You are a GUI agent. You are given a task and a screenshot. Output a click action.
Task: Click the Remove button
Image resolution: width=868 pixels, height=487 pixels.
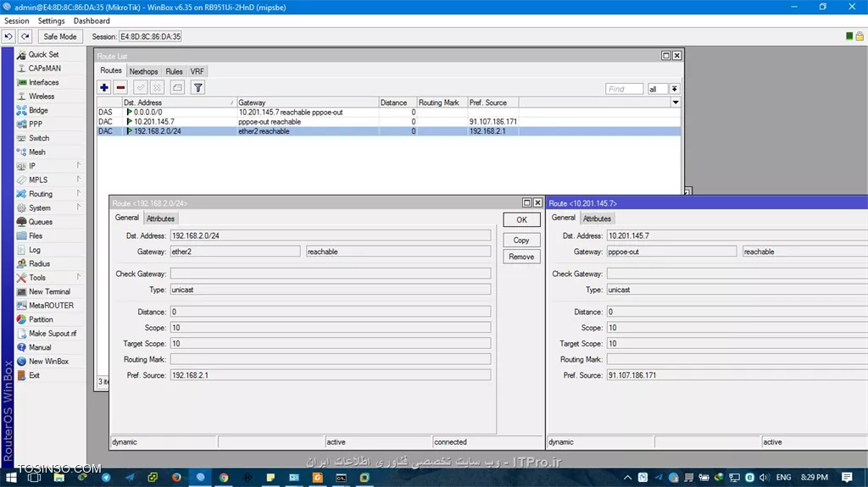pyautogui.click(x=521, y=257)
